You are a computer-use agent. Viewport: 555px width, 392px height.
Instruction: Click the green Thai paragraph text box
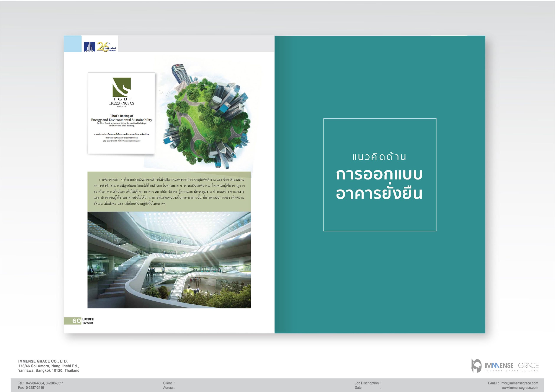click(x=169, y=191)
